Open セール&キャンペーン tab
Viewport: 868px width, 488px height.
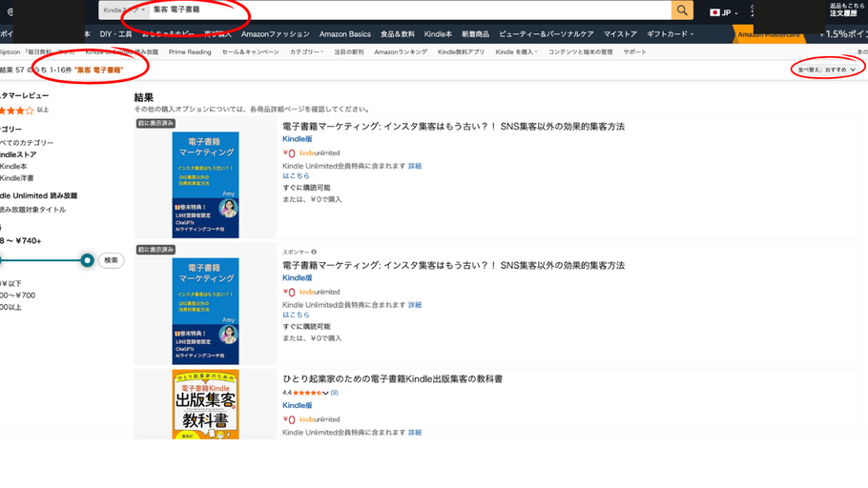pos(250,52)
